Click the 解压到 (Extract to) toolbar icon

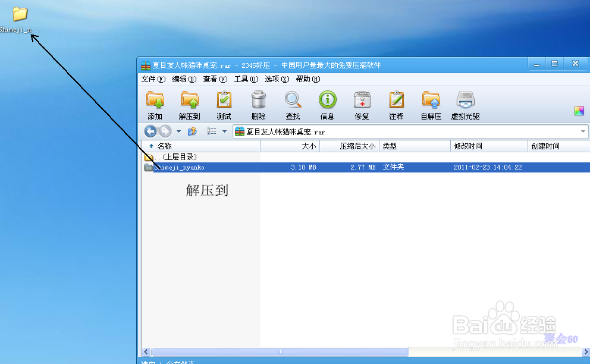click(x=189, y=105)
